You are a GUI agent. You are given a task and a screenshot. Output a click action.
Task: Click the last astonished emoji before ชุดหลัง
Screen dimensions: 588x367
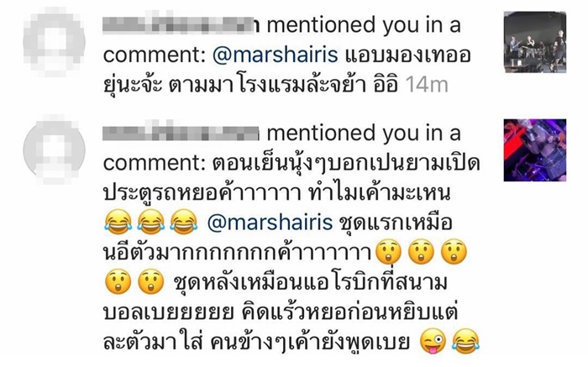[150, 281]
